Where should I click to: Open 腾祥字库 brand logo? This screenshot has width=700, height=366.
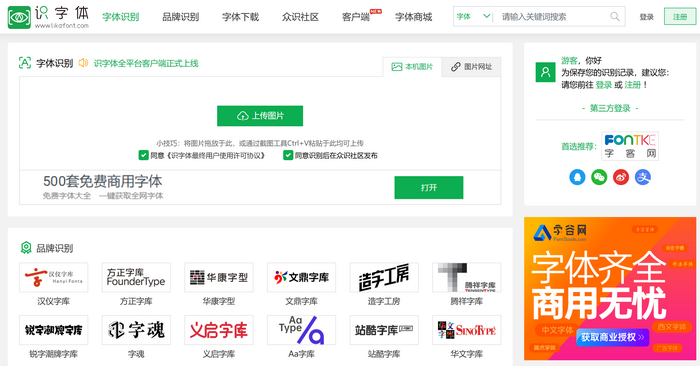467,277
